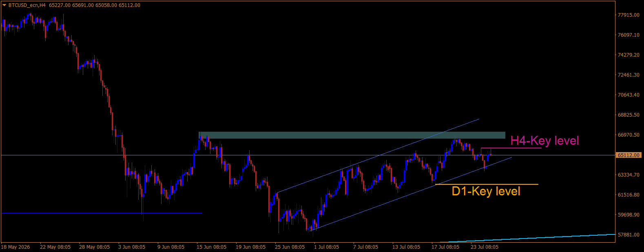
Task: Select the lower ascending channel trendline
Action: [411, 194]
